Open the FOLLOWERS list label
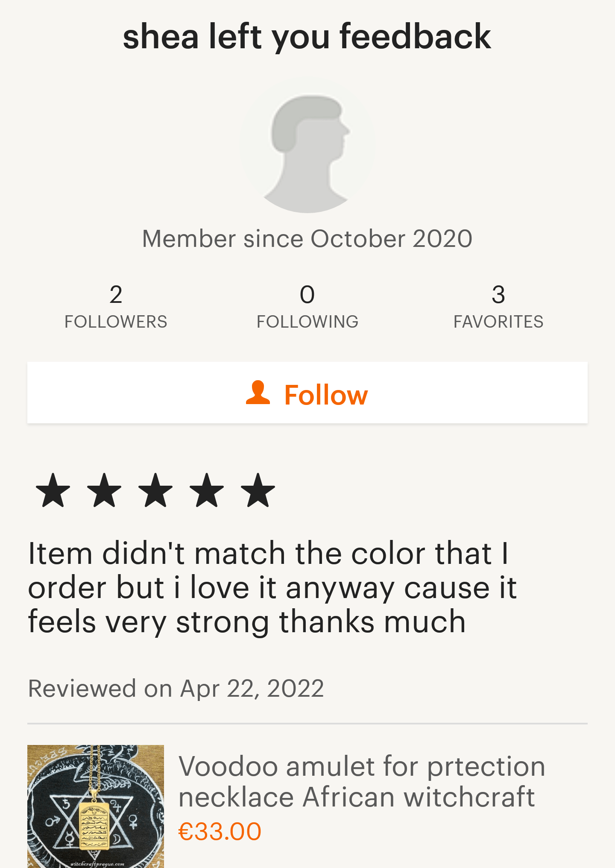The height and width of the screenshot is (868, 615). tap(116, 322)
